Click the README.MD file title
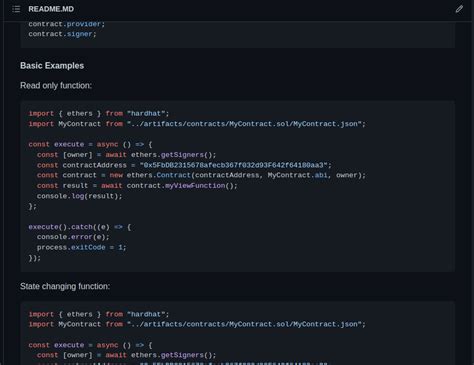The image size is (474, 365). 51,9
